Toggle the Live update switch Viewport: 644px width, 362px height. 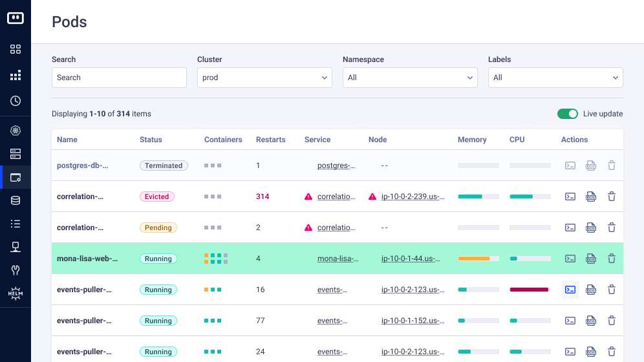(567, 114)
